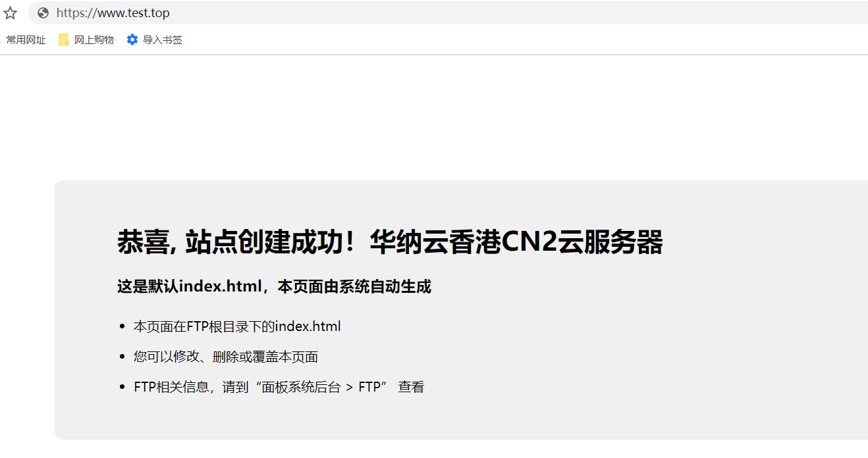Image resolution: width=868 pixels, height=458 pixels.
Task: Click the blank white area above the gray panel
Action: click(x=435, y=118)
